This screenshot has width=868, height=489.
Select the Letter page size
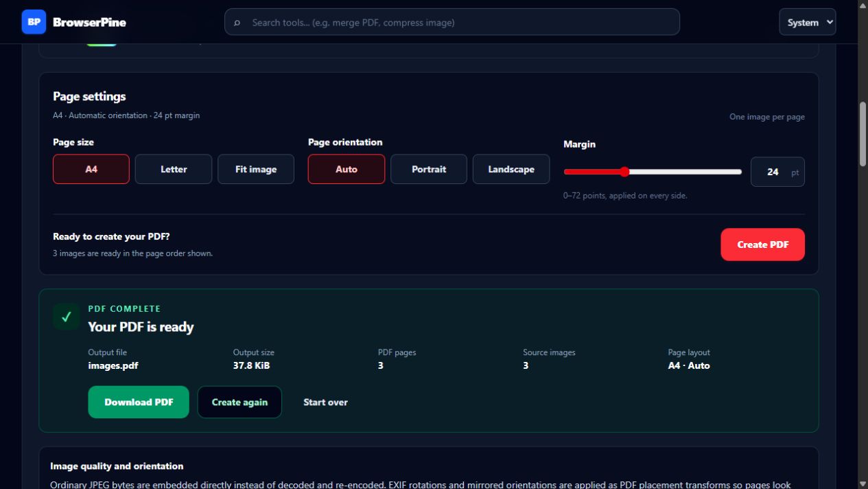(174, 169)
